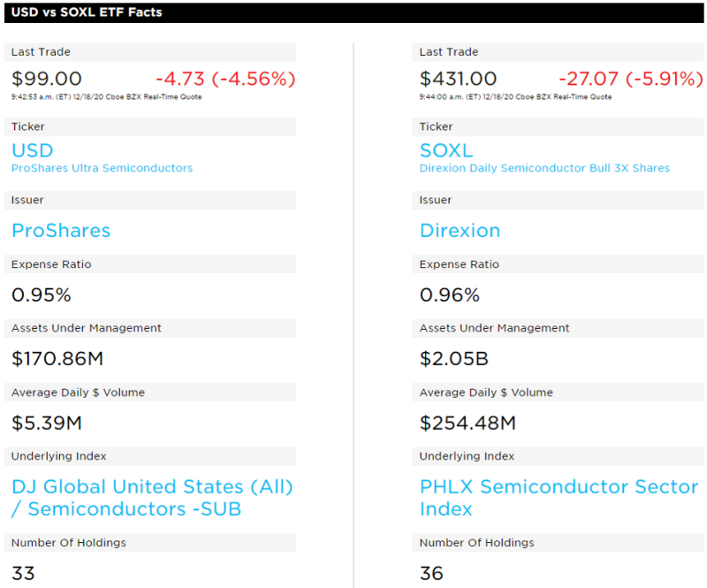
Task: Click the 36 holdings count for SOXL
Action: click(x=431, y=573)
